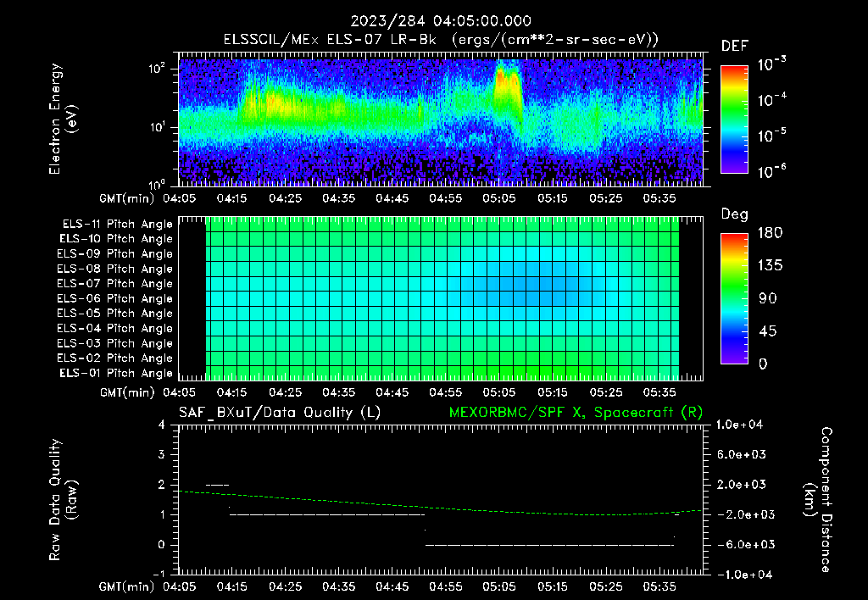Select the ELS-11 Pitch Angle row label

(x=117, y=225)
